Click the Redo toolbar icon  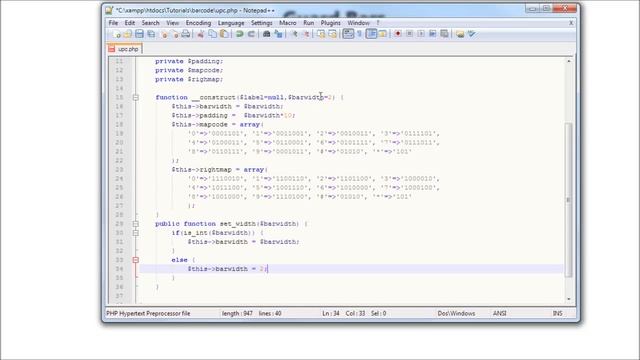point(251,34)
